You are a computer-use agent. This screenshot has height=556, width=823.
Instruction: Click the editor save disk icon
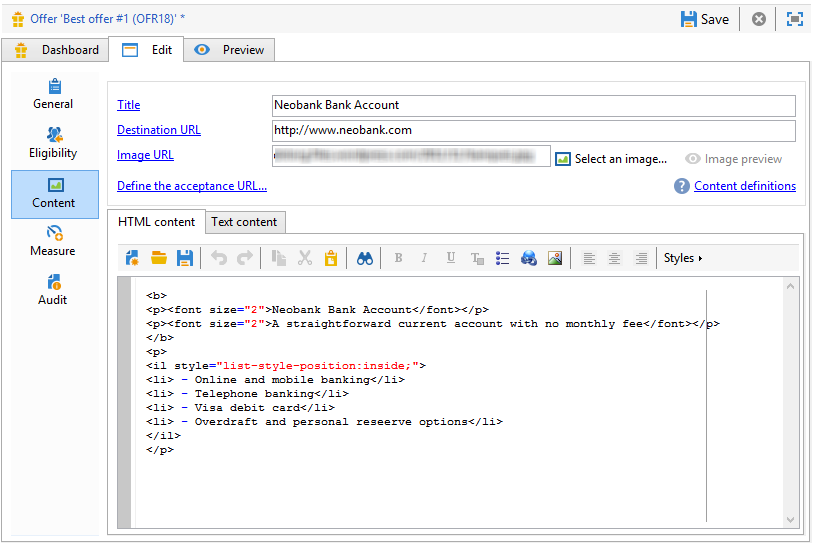tap(184, 258)
